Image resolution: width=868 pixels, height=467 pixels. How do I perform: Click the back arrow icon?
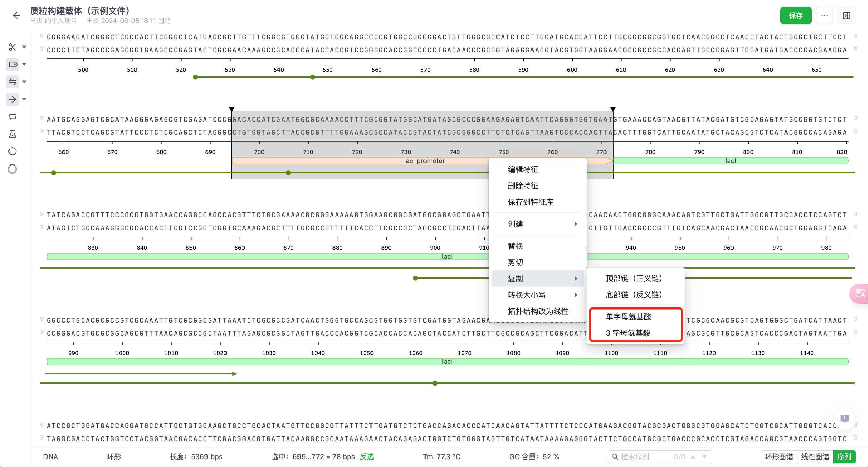coord(16,15)
